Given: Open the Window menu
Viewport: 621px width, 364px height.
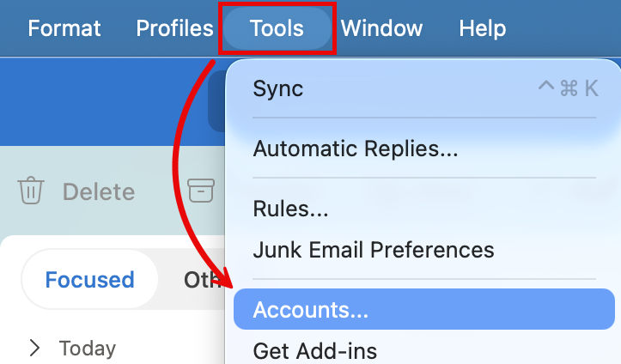Looking at the screenshot, I should (x=381, y=28).
